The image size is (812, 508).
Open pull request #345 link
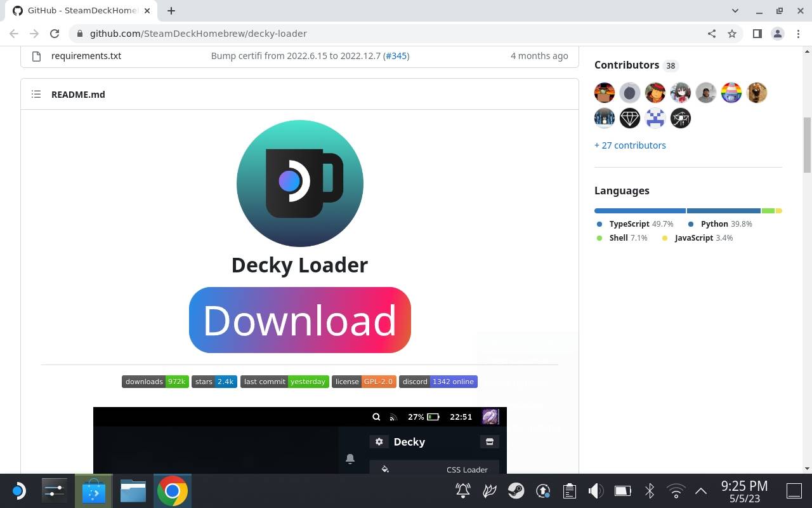tap(396, 56)
